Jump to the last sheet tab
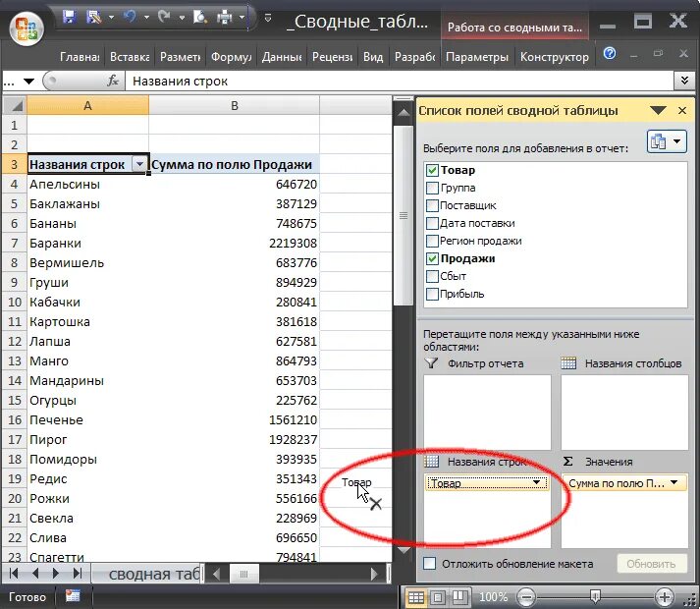This screenshot has height=609, width=700. coord(78,574)
